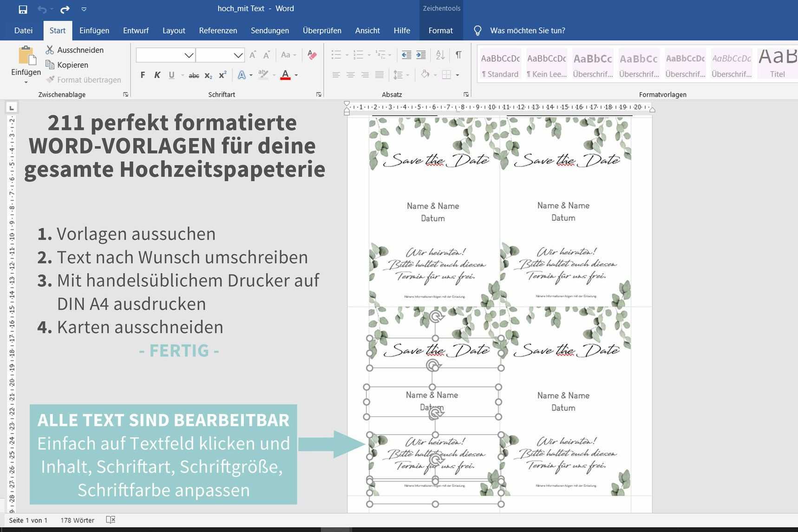Open the Layout ribbon tab
The height and width of the screenshot is (532, 798).
tap(174, 31)
